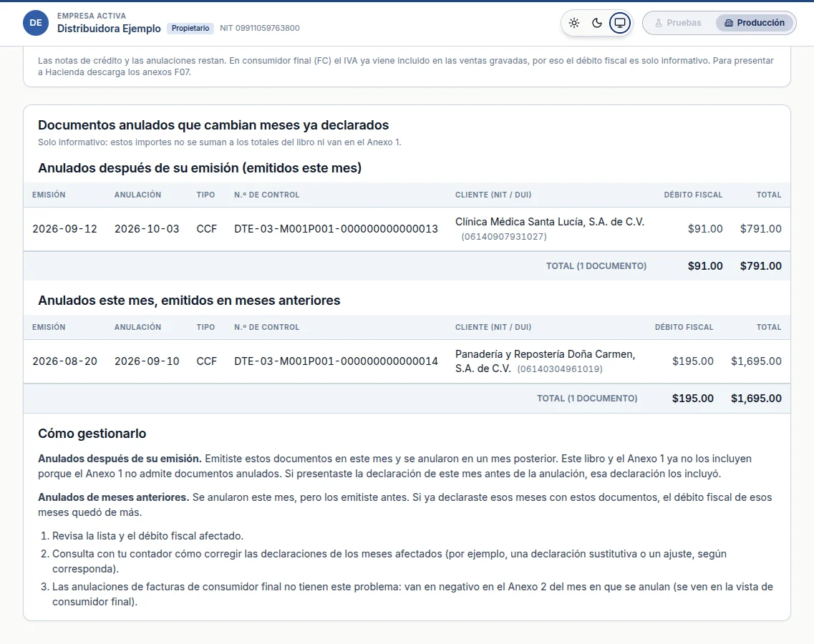Viewport: 814px width, 644px height.
Task: Click the $1,695.00 total in Panadería row
Action: pyautogui.click(x=757, y=361)
